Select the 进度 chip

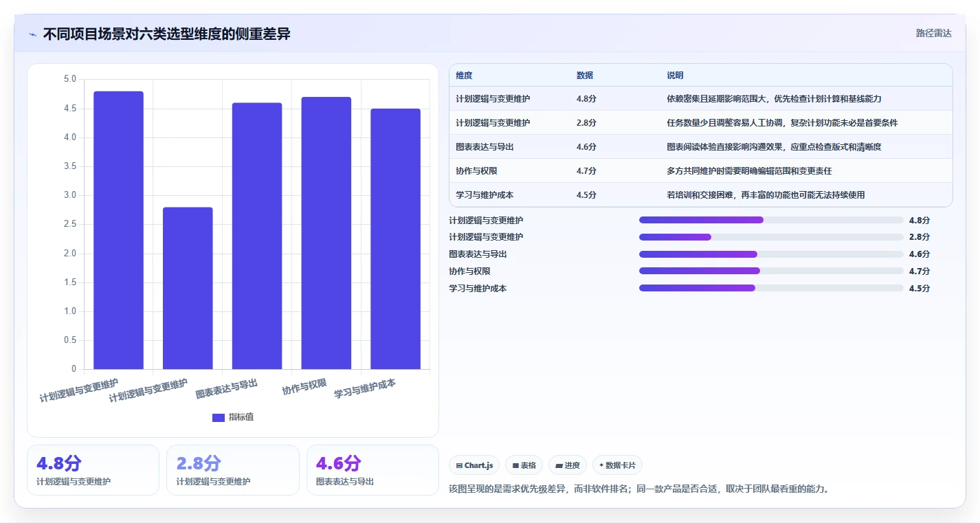[568, 465]
